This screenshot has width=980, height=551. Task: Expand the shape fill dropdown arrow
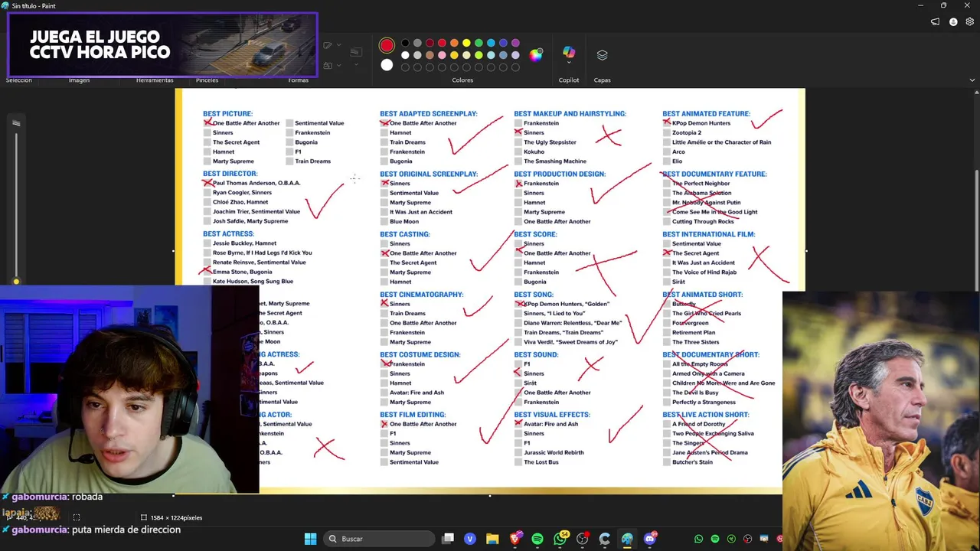click(338, 65)
